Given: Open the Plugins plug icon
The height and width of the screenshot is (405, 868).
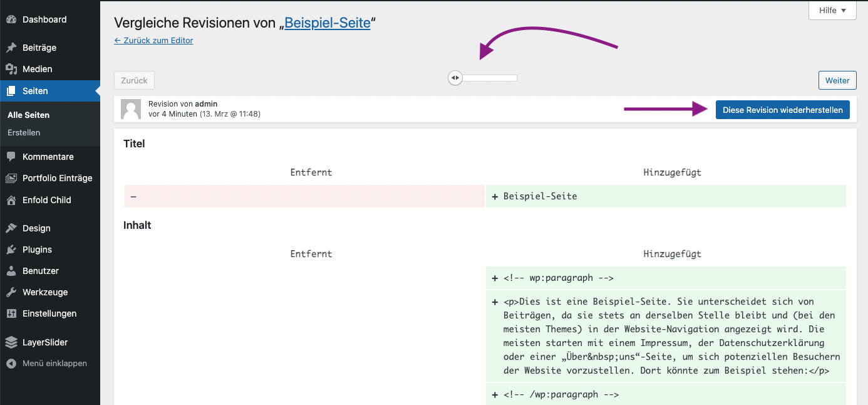Looking at the screenshot, I should tap(11, 250).
